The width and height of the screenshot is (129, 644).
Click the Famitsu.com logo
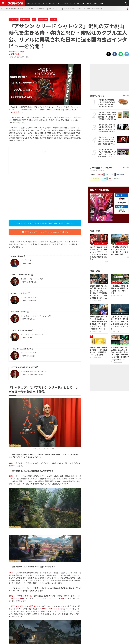[15, 3]
